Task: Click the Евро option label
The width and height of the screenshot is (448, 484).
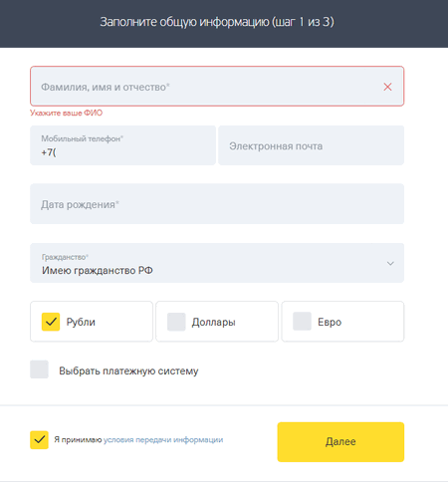Action: point(330,322)
